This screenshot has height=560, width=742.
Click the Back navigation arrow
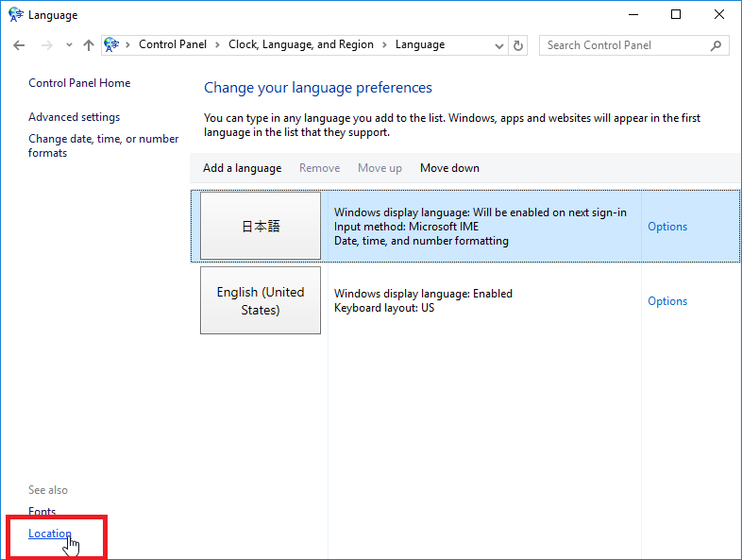point(19,45)
